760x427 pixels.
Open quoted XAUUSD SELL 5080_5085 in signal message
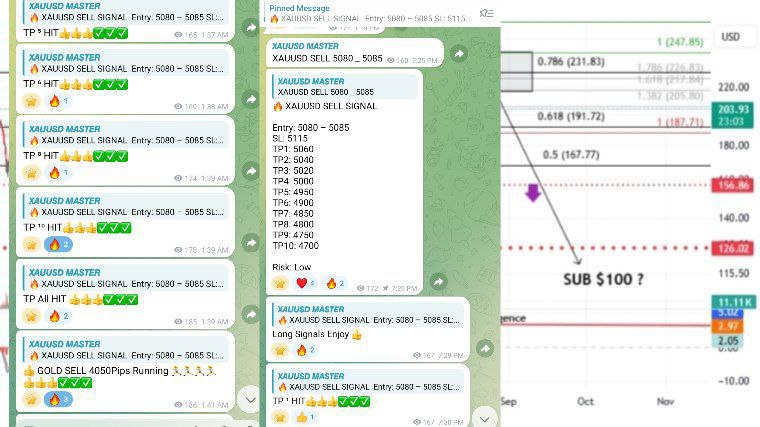(345, 86)
